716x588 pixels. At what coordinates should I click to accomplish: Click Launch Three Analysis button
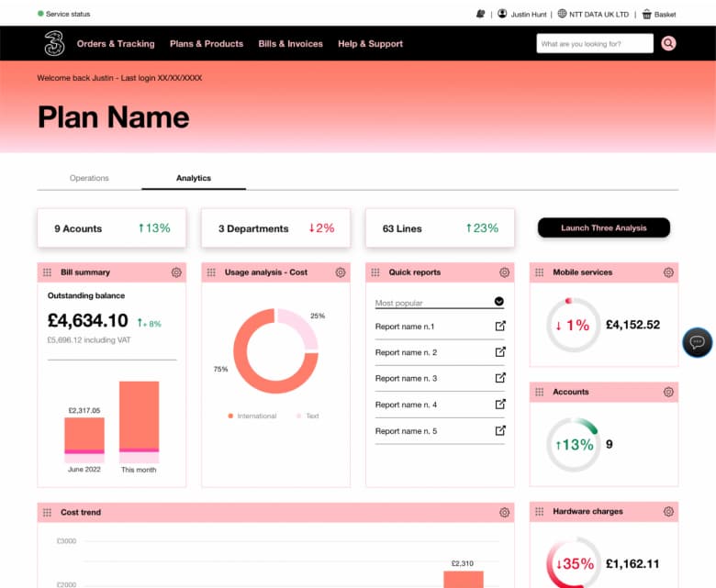click(x=604, y=227)
